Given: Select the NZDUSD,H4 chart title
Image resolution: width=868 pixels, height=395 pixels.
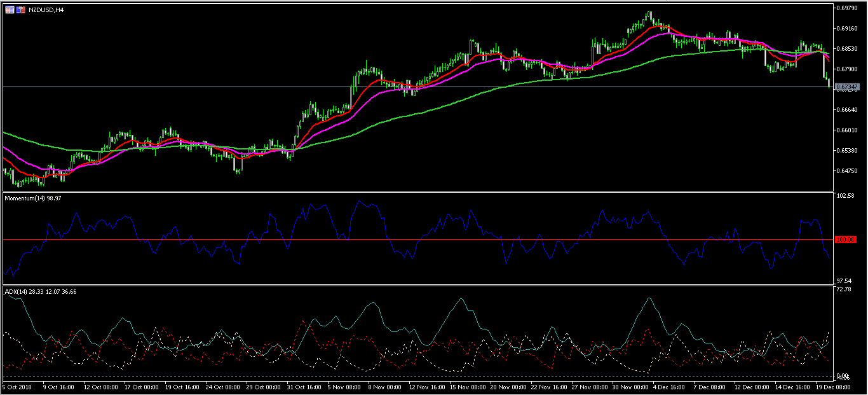Looking at the screenshot, I should coord(46,10).
